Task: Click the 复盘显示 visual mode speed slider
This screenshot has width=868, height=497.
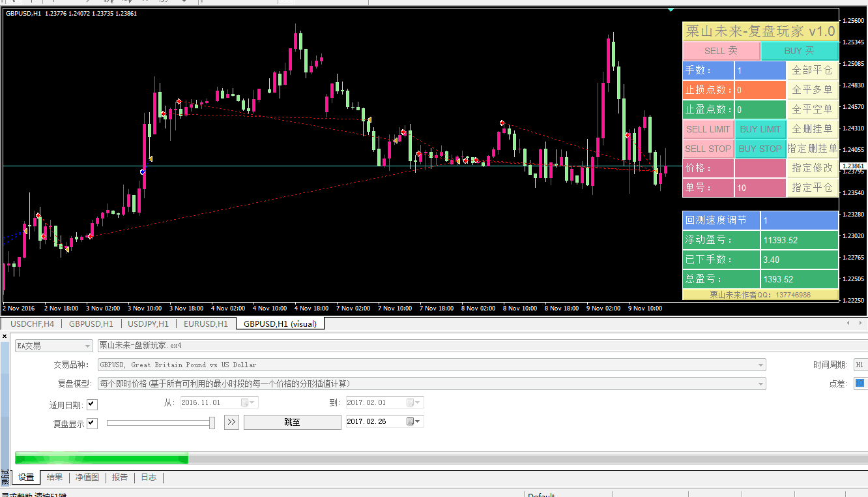Action: (x=161, y=423)
